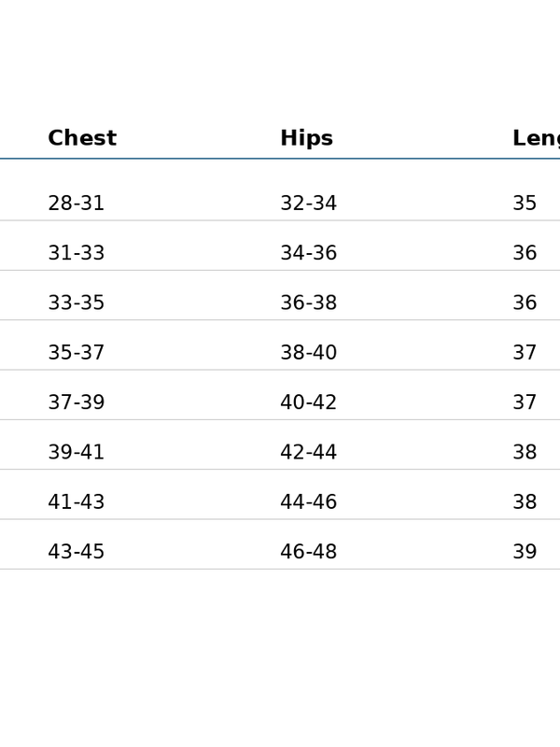Click the Hips column header
The height and width of the screenshot is (747, 560).
[x=306, y=139]
